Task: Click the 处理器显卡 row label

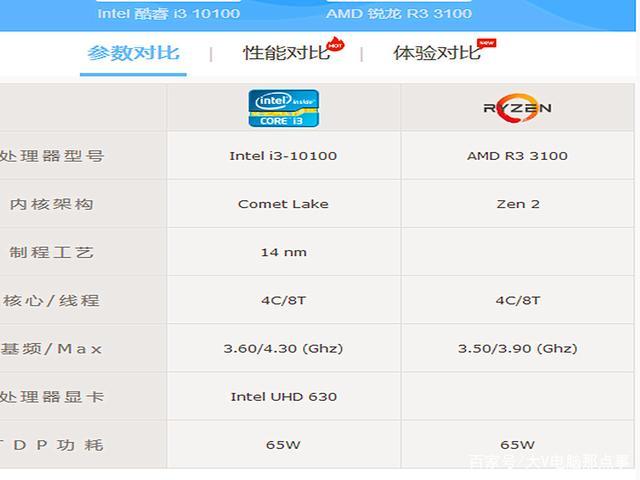Action: point(52,397)
